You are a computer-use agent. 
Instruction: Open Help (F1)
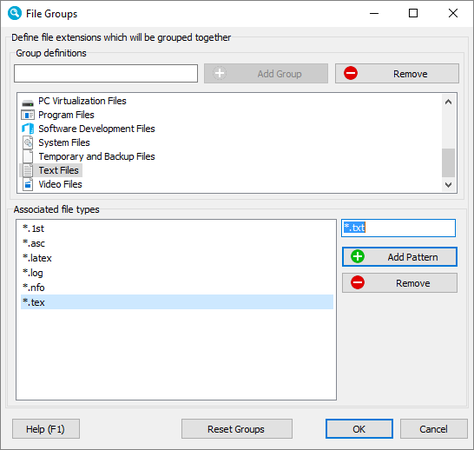46,429
